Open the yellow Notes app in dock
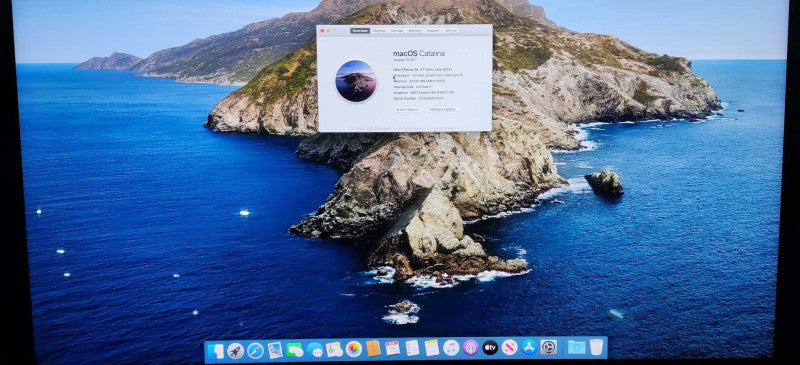Image resolution: width=800 pixels, height=365 pixels. 432,348
